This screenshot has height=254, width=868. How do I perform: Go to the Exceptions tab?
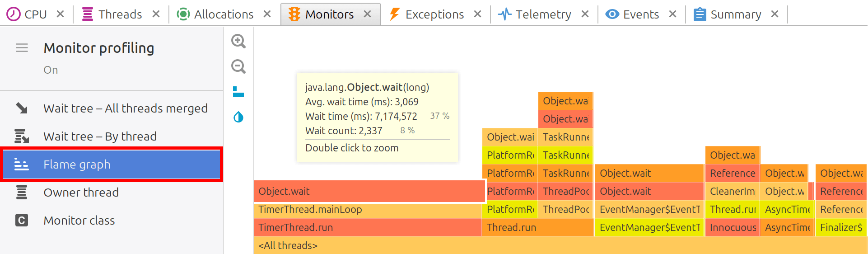pyautogui.click(x=434, y=14)
